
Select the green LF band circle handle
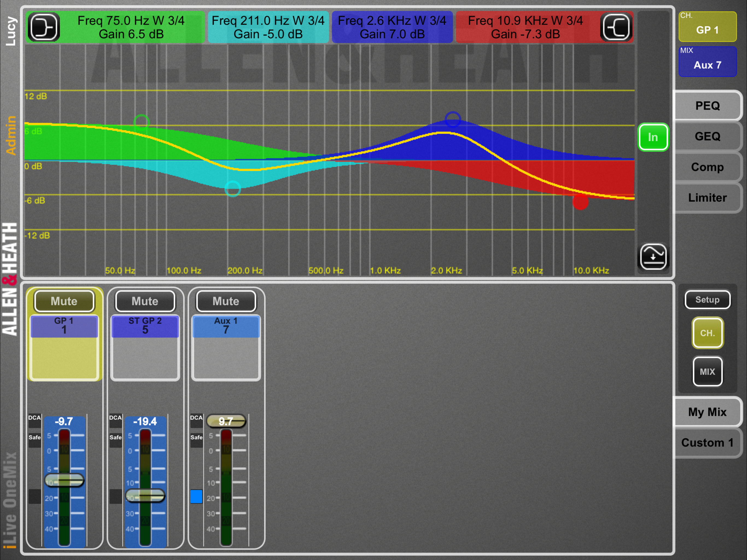(x=141, y=122)
